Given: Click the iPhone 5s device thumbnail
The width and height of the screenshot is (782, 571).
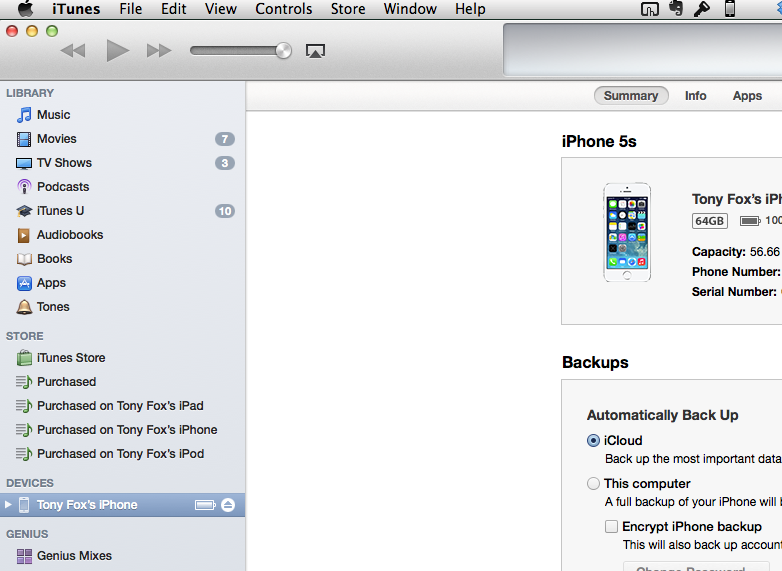Looking at the screenshot, I should 627,232.
